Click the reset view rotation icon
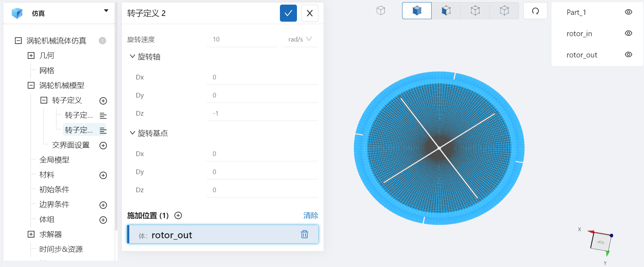 (535, 11)
